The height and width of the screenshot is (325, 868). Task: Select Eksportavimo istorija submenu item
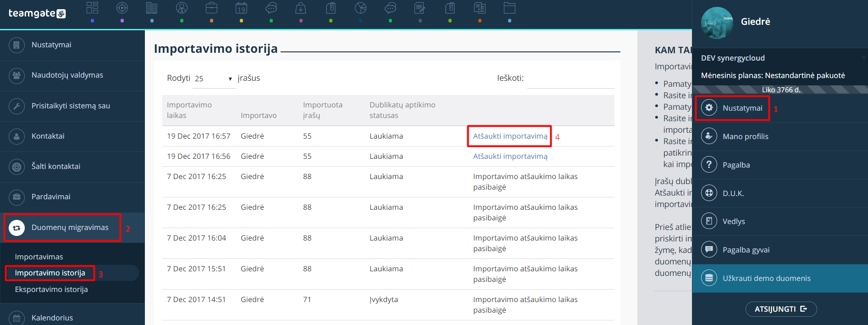pos(51,289)
